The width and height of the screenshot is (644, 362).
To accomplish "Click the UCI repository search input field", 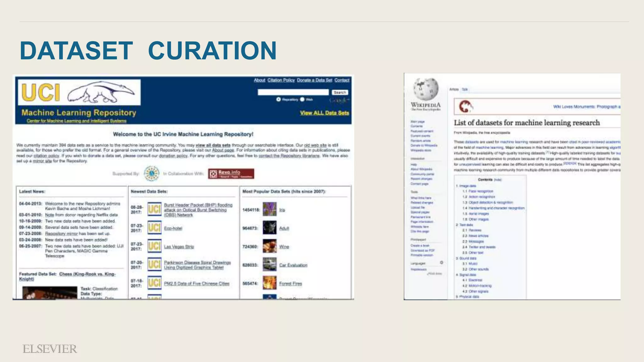I will pos(293,92).
